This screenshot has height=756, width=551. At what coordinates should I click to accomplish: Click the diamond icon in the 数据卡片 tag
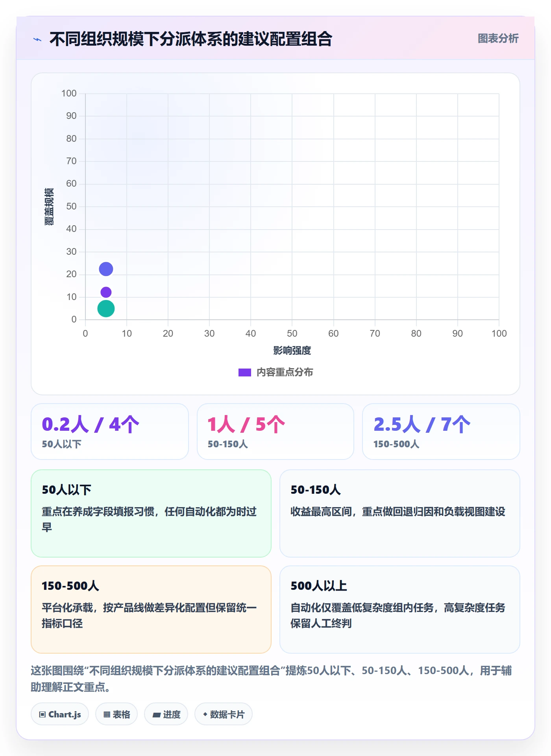[x=205, y=714]
